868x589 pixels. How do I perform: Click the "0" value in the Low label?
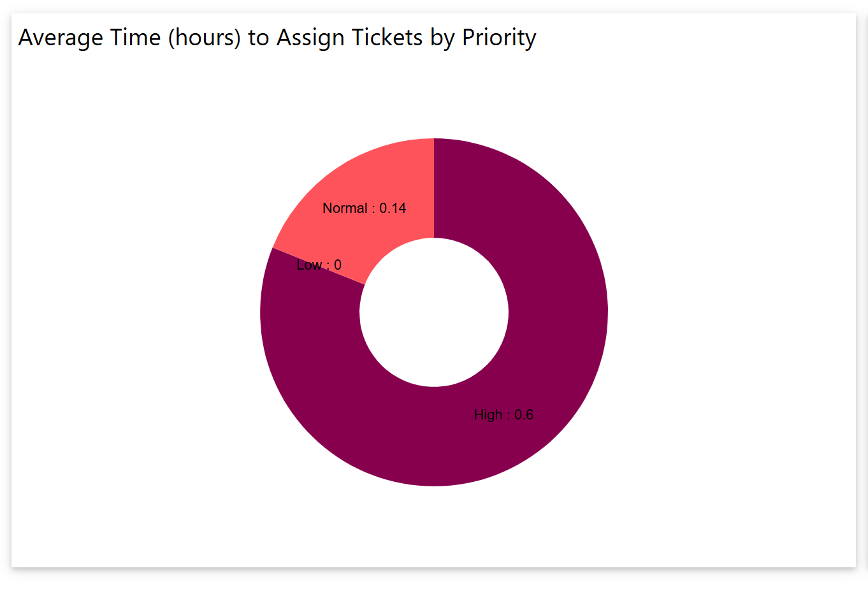point(338,265)
